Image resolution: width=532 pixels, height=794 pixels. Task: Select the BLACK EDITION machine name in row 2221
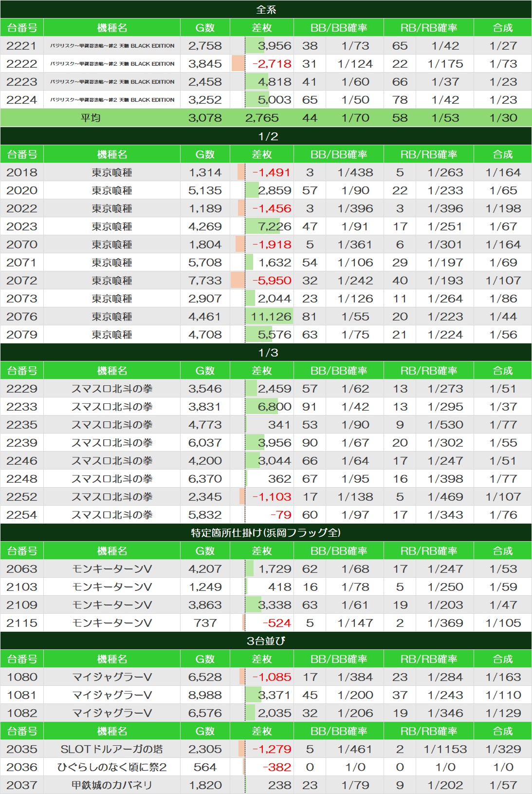coord(112,46)
